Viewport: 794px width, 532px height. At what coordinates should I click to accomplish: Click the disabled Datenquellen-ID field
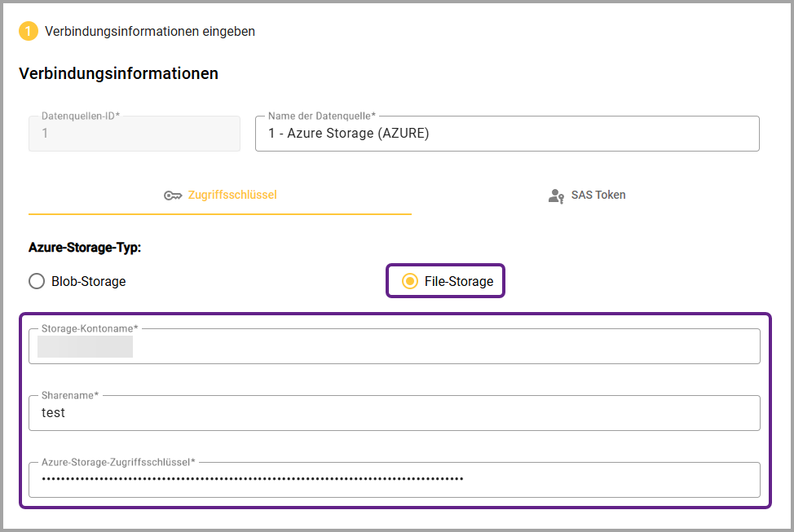[x=135, y=134]
